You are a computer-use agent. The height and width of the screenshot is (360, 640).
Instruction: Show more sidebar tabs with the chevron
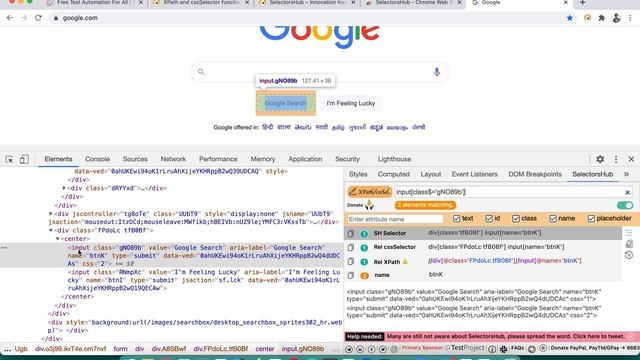click(626, 174)
